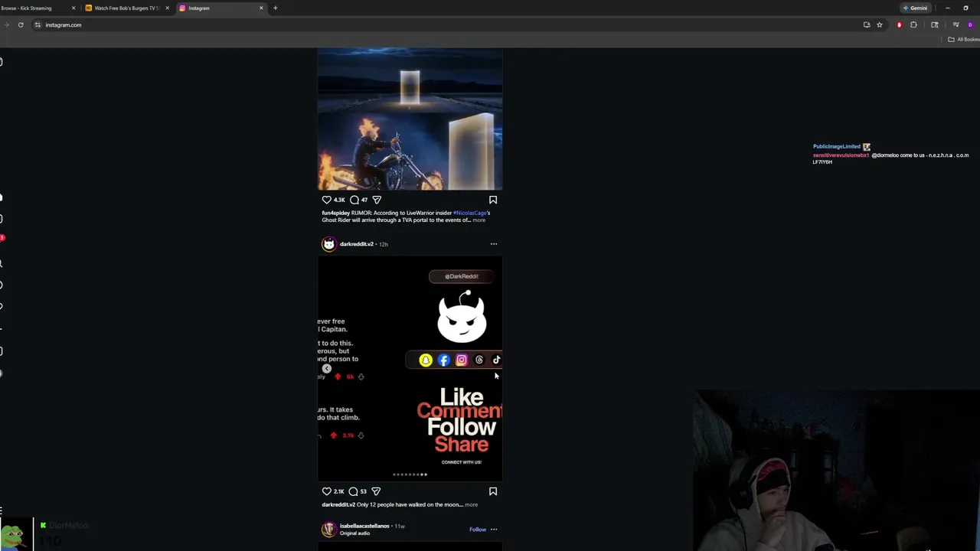
Task: Share the darkreddit.v2 post
Action: click(376, 491)
